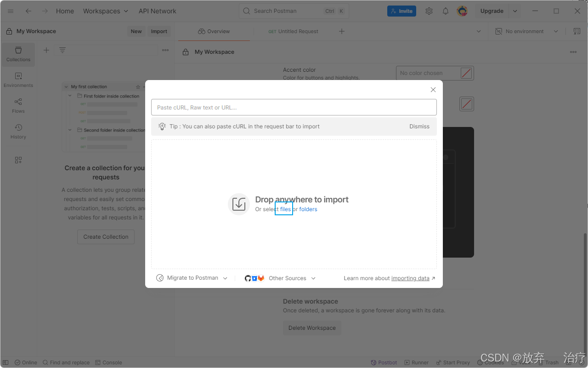The image size is (588, 368).
Task: Go back with the left arrow
Action: coord(28,11)
